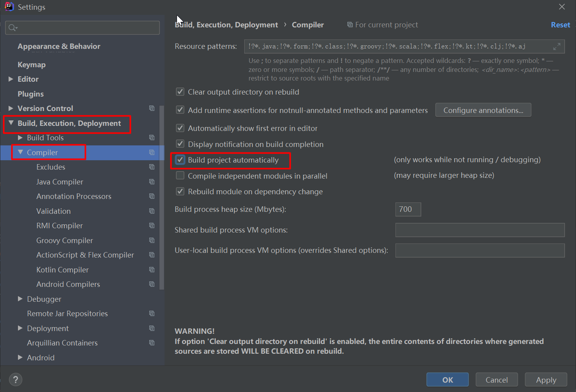The height and width of the screenshot is (392, 576).
Task: Expand the Editor settings section
Action: [x=11, y=79]
